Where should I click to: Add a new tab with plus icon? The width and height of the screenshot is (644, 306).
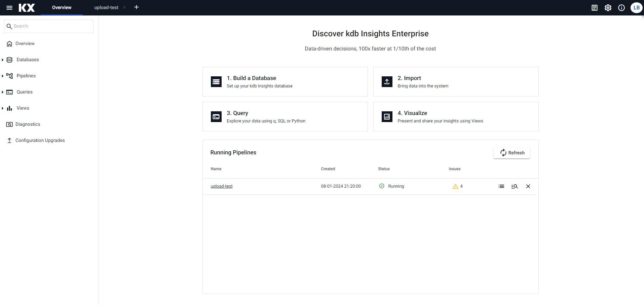(x=137, y=7)
